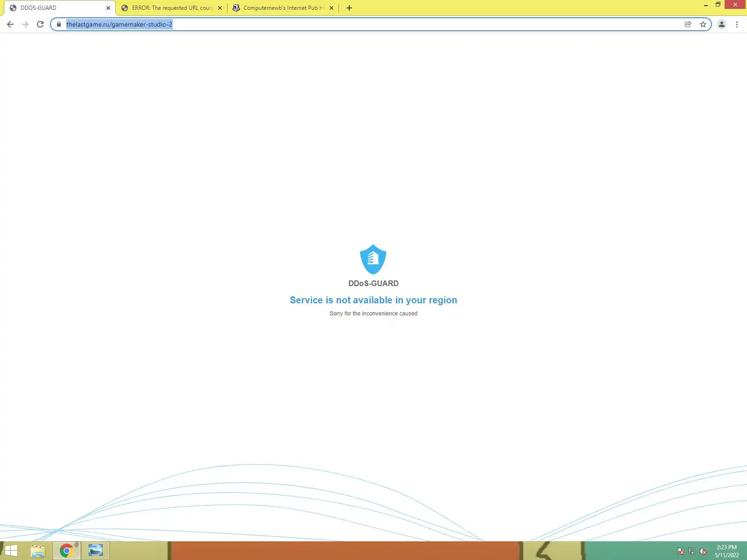Open Chrome profile avatar menu
The height and width of the screenshot is (560, 747).
tap(721, 24)
